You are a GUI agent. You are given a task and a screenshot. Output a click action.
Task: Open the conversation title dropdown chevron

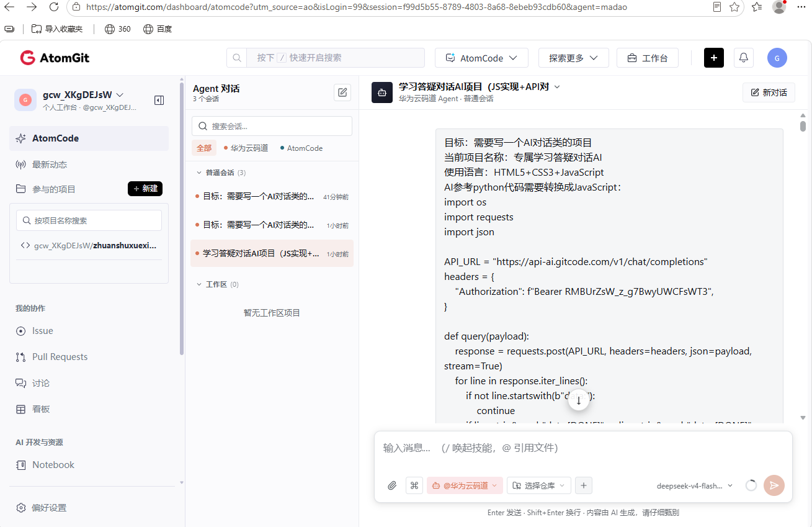coord(557,87)
